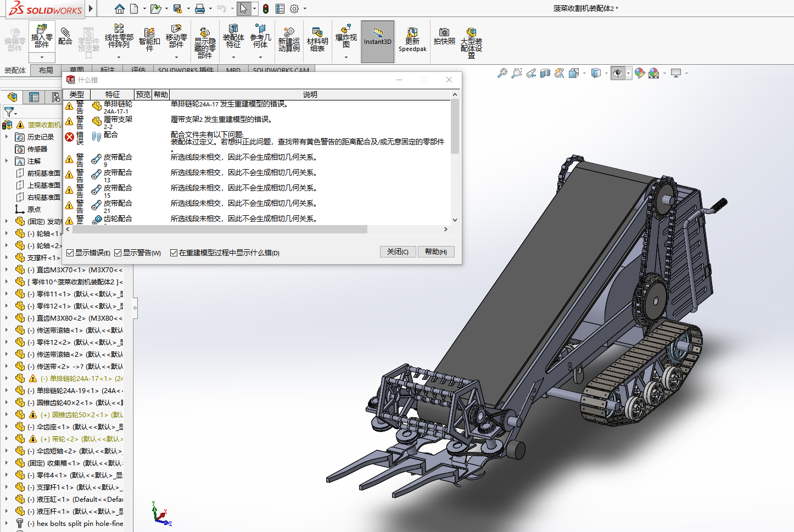Click the Exploded View (爆炸视图) icon
794x532 pixels.
pyautogui.click(x=346, y=35)
